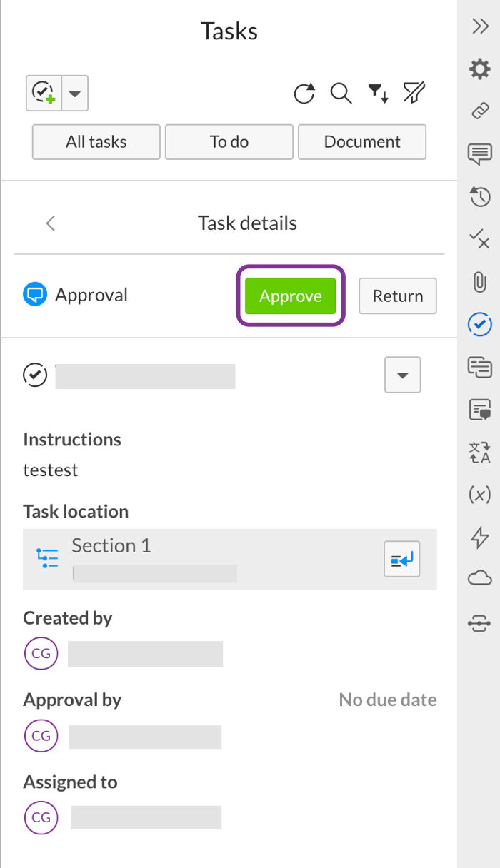Toggle the Document filter

(x=361, y=141)
